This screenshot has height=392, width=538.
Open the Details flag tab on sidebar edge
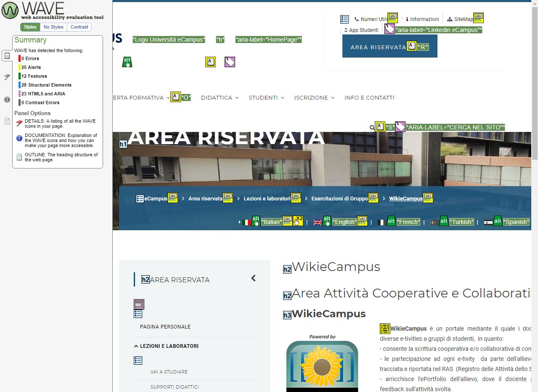point(7,77)
